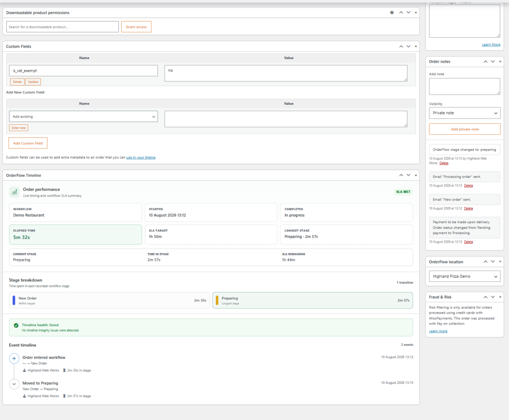This screenshot has height=420, width=509.
Task: Click user icon beside Highland Web Works in Order entered workflow
Action: click(24, 370)
